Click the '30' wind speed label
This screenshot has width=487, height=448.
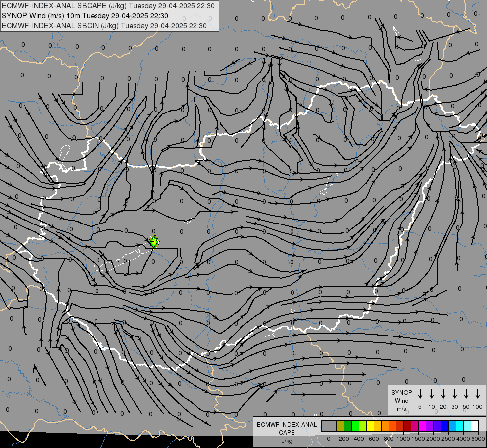454,407
